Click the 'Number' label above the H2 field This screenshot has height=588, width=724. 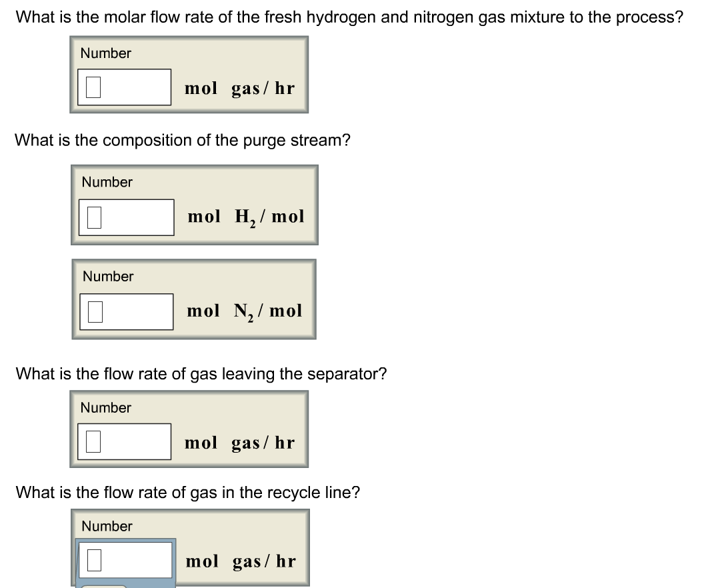click(105, 182)
